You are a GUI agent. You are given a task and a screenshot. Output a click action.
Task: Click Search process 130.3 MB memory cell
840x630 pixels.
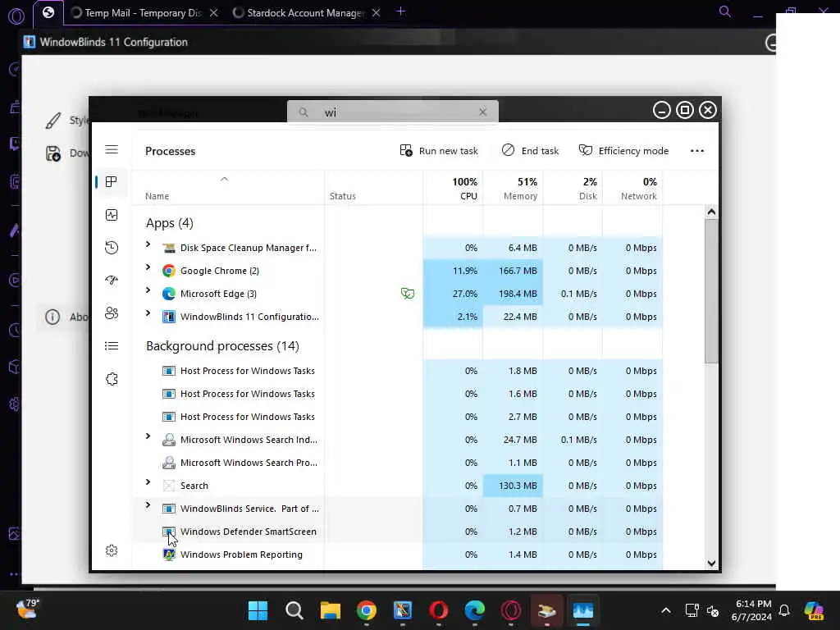513,486
